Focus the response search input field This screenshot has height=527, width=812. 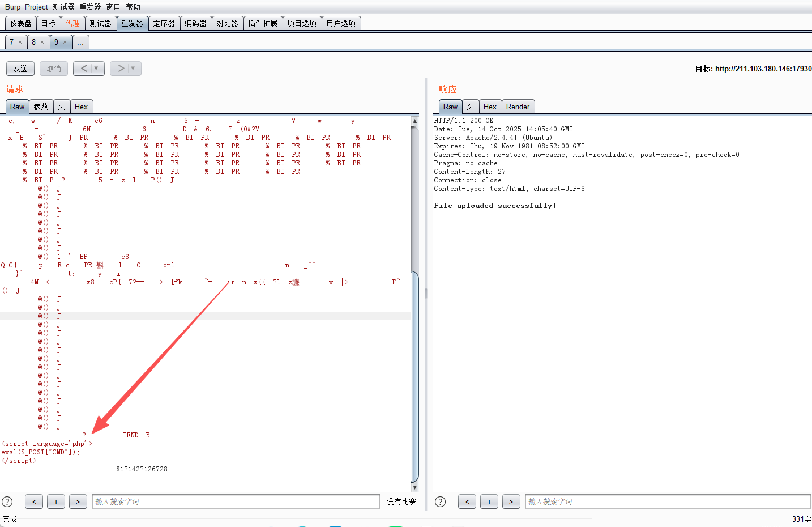click(x=668, y=501)
